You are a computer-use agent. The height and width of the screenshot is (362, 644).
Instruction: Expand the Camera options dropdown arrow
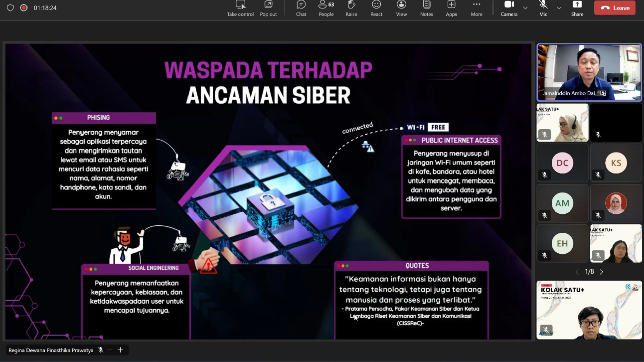[525, 8]
